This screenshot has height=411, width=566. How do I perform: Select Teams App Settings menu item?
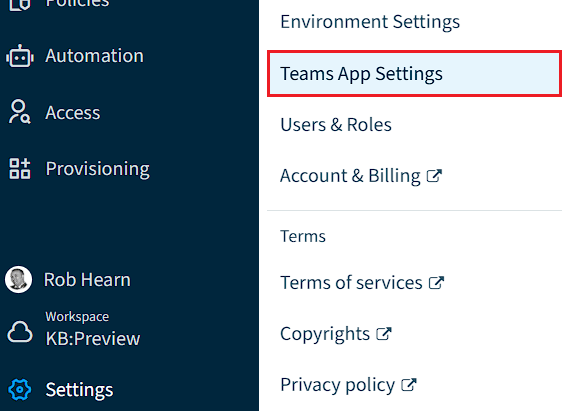pyautogui.click(x=414, y=74)
